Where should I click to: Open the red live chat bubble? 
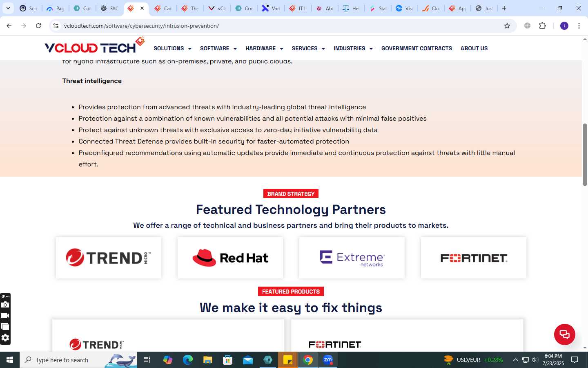click(565, 334)
